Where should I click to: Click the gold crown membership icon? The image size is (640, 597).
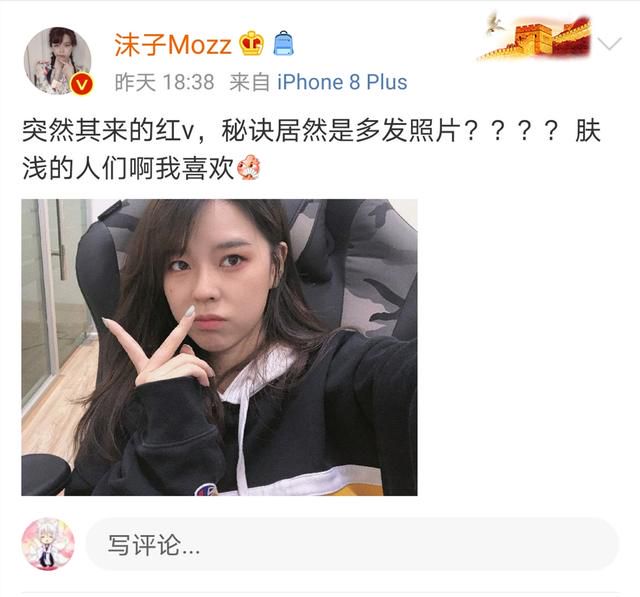[251, 43]
